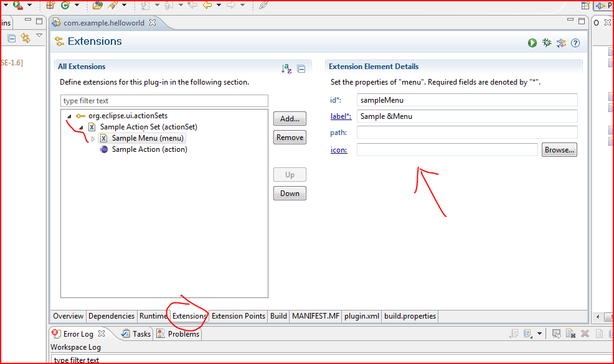Collapse all extensions using the collapse icon

coord(301,68)
